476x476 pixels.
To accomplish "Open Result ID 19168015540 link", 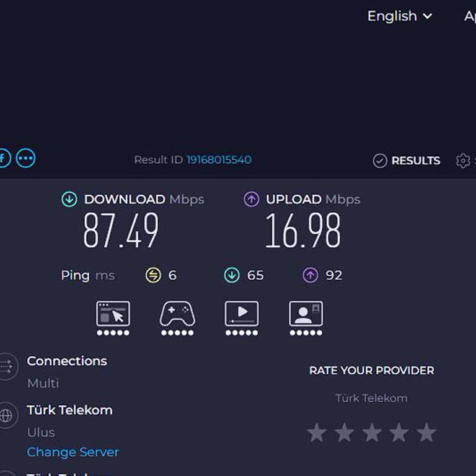I will pyautogui.click(x=219, y=160).
